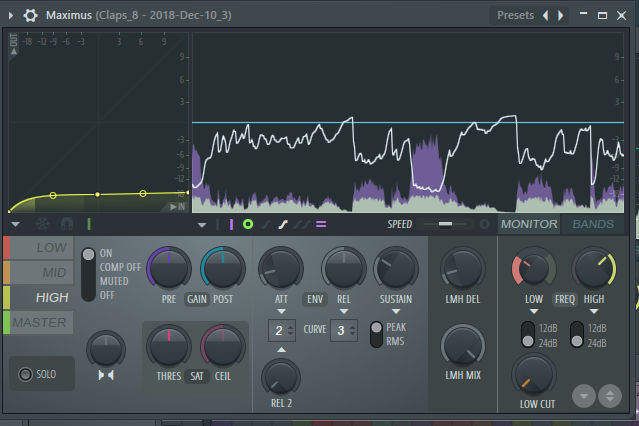Click the REL release knob
This screenshot has width=639, height=426.
(344, 268)
